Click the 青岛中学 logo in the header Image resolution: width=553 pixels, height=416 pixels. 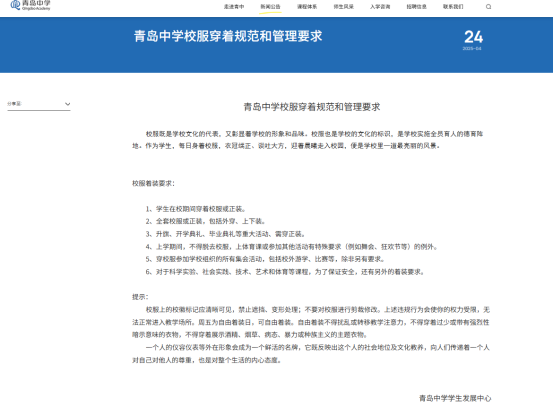[x=30, y=5]
